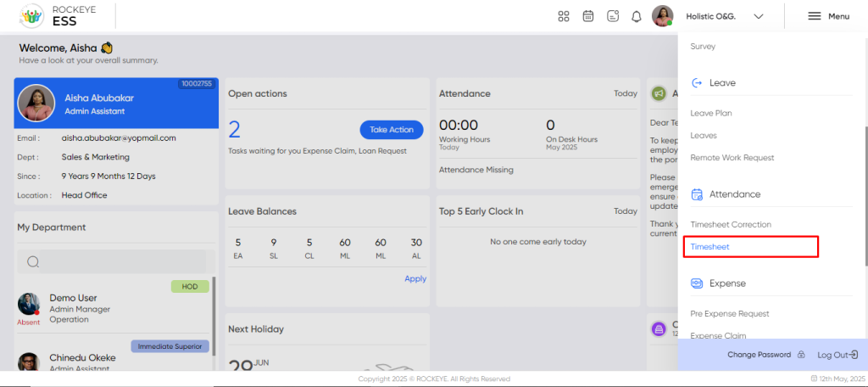Open the calendar icon in top bar
Viewport: 868px width, 387px height.
pos(588,16)
